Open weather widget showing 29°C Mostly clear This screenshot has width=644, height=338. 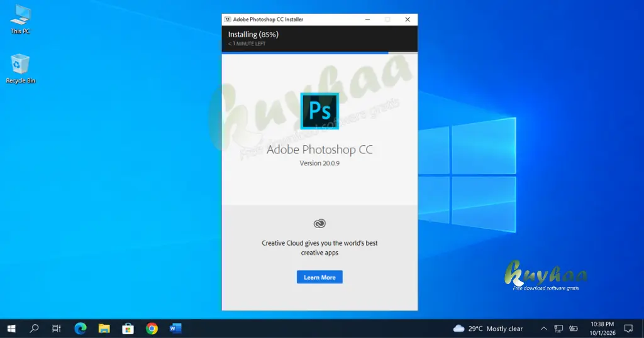point(488,329)
